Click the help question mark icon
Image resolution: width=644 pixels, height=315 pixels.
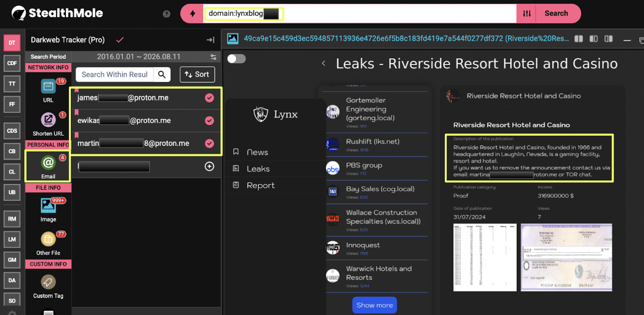coord(167,14)
